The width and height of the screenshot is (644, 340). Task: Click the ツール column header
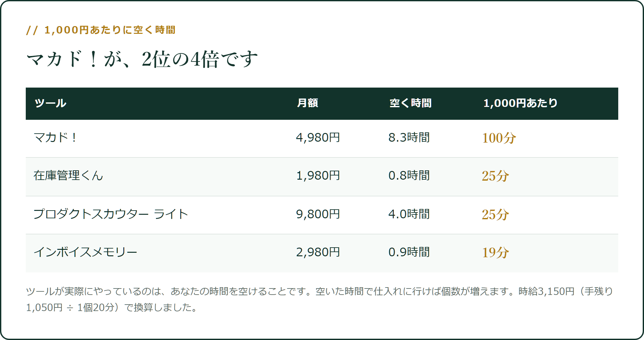pos(51,103)
